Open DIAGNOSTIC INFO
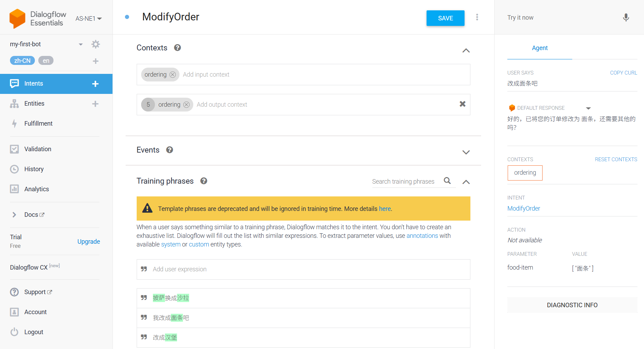 pos(572,305)
